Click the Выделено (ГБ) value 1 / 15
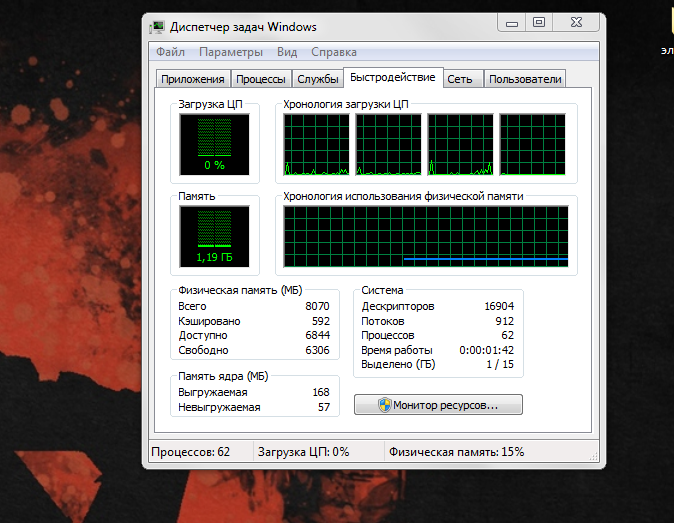Viewport: 674px width, 523px height. 500,364
